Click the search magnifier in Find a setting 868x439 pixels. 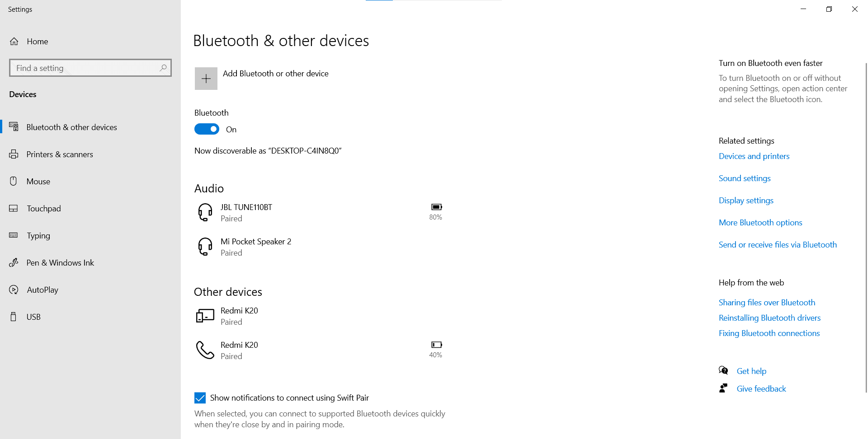[163, 68]
